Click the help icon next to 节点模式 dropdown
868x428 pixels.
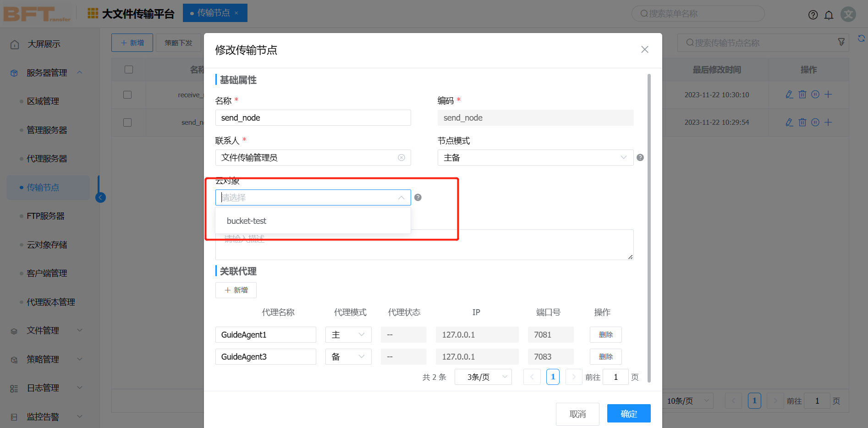click(640, 157)
